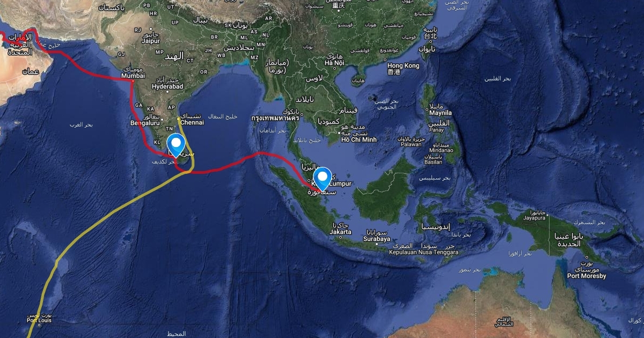The height and width of the screenshot is (338, 644).
Task: Click the Port Louis label
Action: pos(39,321)
